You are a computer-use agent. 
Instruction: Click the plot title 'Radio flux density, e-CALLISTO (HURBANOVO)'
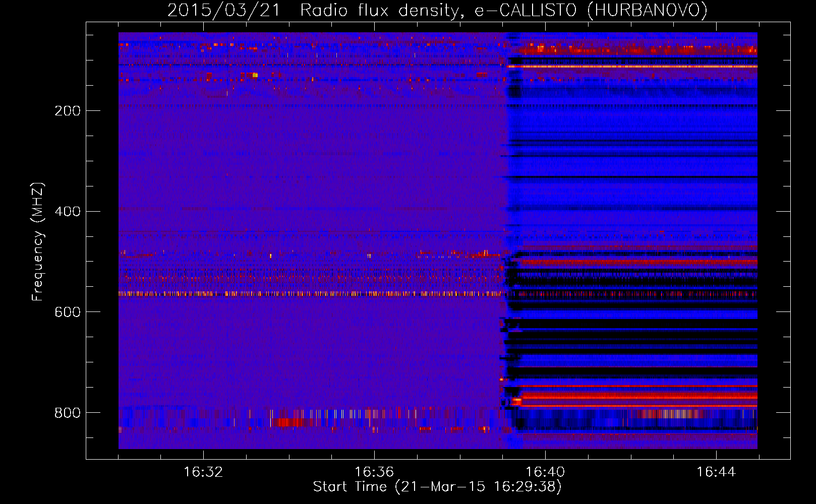click(x=504, y=10)
